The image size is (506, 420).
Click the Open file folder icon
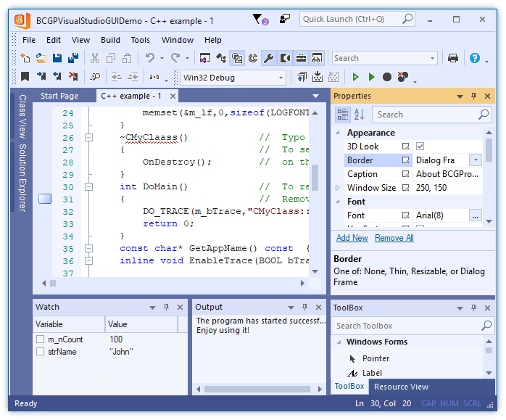41,59
